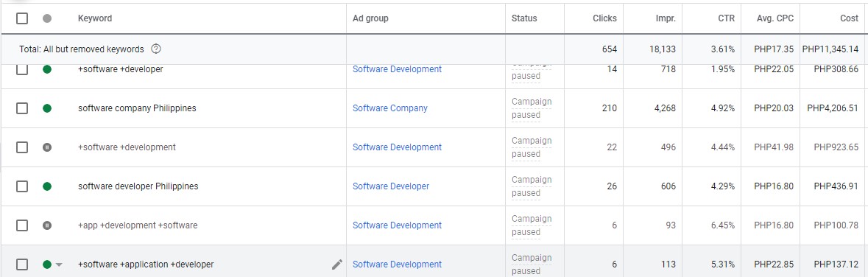Sort by the Keyword column header
The image size is (868, 277).
95,18
